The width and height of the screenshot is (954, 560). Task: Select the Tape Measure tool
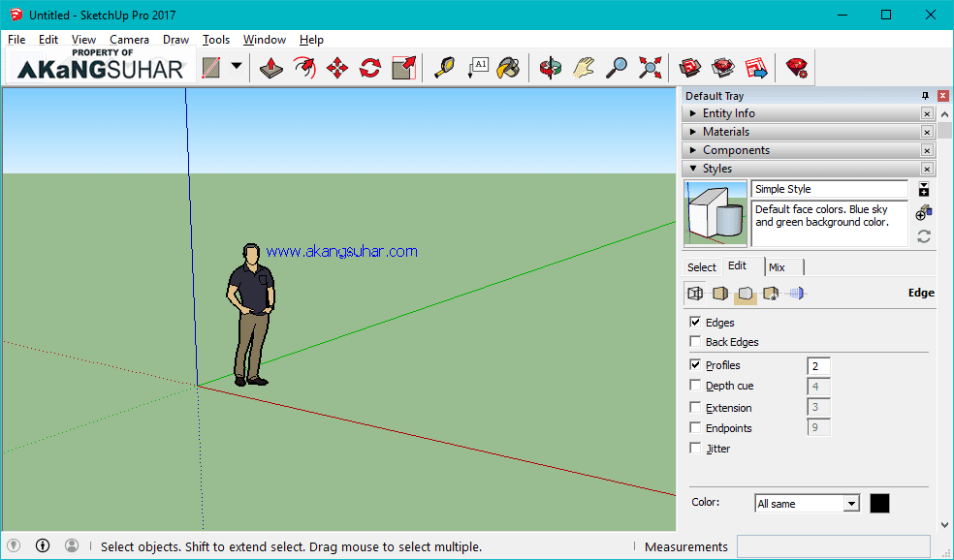[x=444, y=68]
